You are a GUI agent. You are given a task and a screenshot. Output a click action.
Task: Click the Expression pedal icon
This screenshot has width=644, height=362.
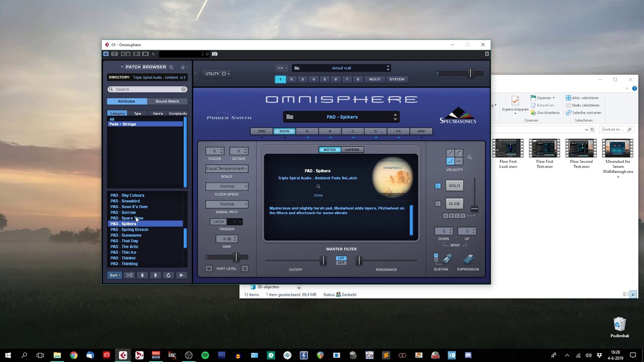(468, 259)
